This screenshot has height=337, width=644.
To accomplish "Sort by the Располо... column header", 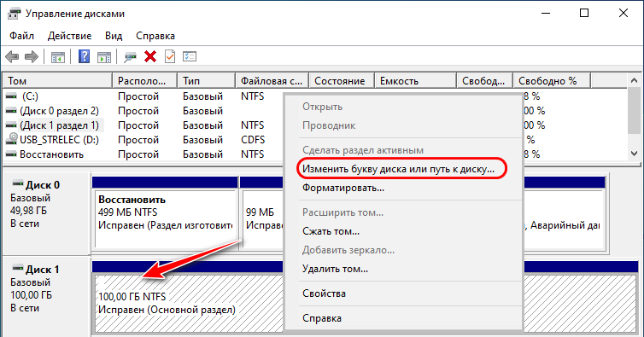I will 144,81.
